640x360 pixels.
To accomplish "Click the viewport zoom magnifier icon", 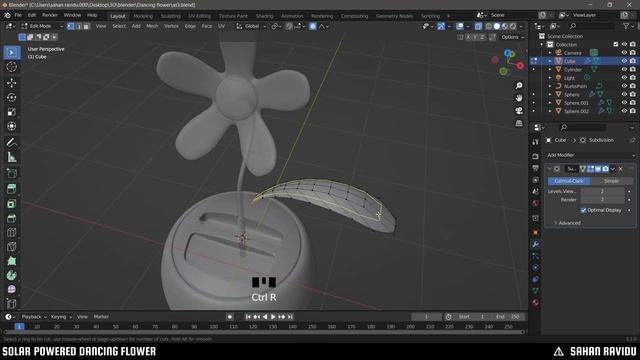I will pyautogui.click(x=519, y=86).
